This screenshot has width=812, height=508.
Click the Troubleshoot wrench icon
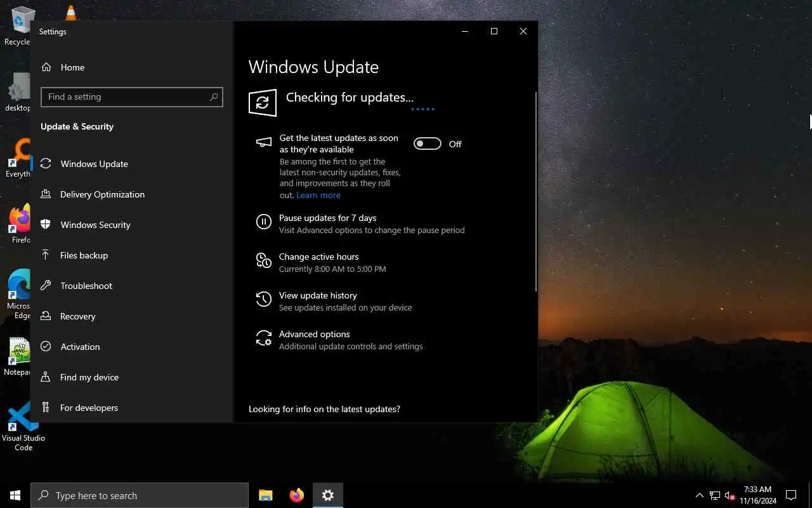(x=46, y=286)
